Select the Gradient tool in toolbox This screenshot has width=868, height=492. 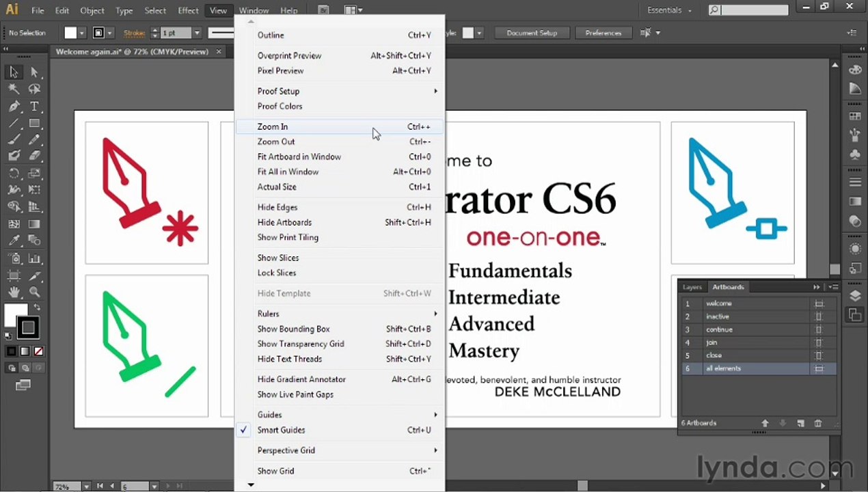(34, 224)
